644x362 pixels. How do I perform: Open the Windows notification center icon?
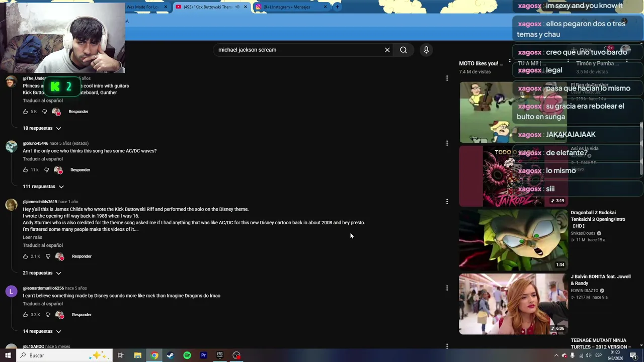coord(633,355)
